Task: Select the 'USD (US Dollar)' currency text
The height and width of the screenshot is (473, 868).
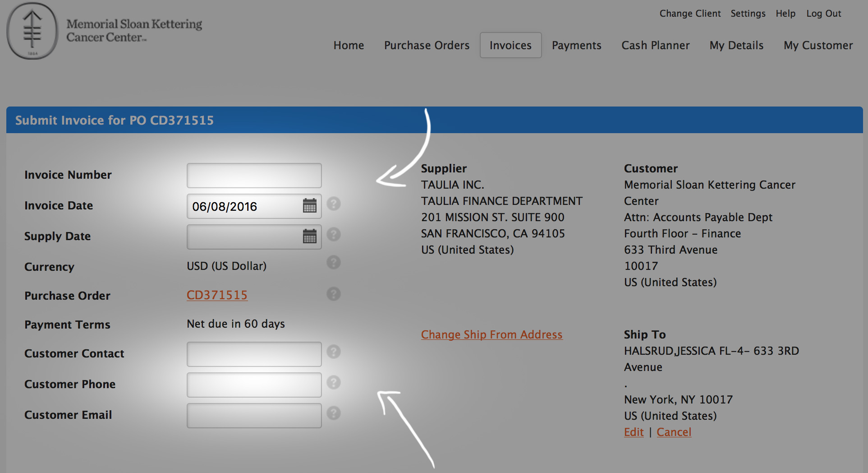Action: [x=226, y=266]
